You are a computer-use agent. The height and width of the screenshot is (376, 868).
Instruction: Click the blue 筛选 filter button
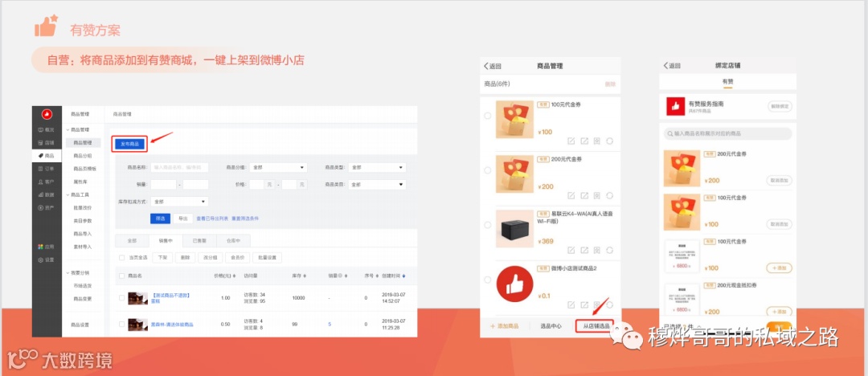click(161, 219)
